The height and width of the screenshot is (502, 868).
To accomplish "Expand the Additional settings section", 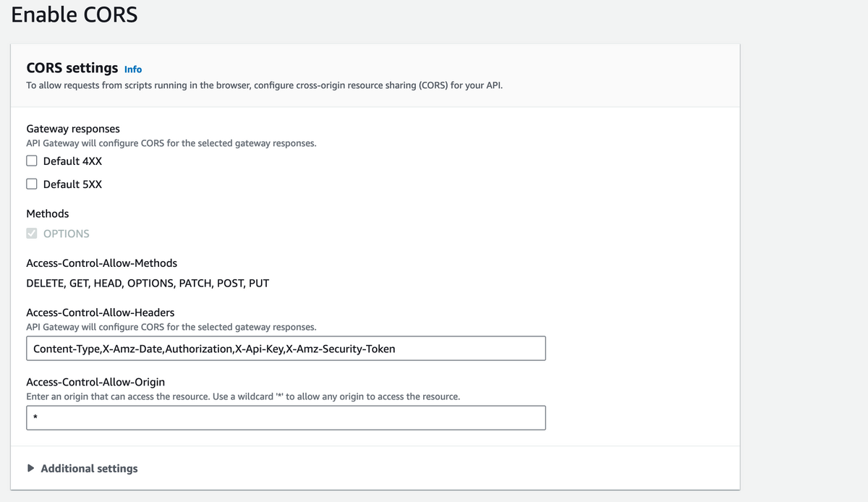I will (89, 468).
